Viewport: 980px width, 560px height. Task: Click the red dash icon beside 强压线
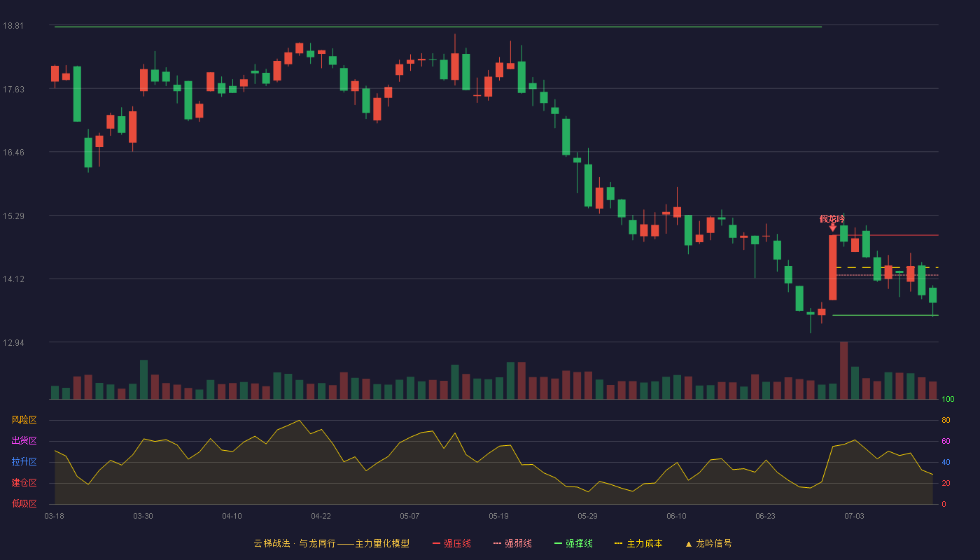[436, 544]
